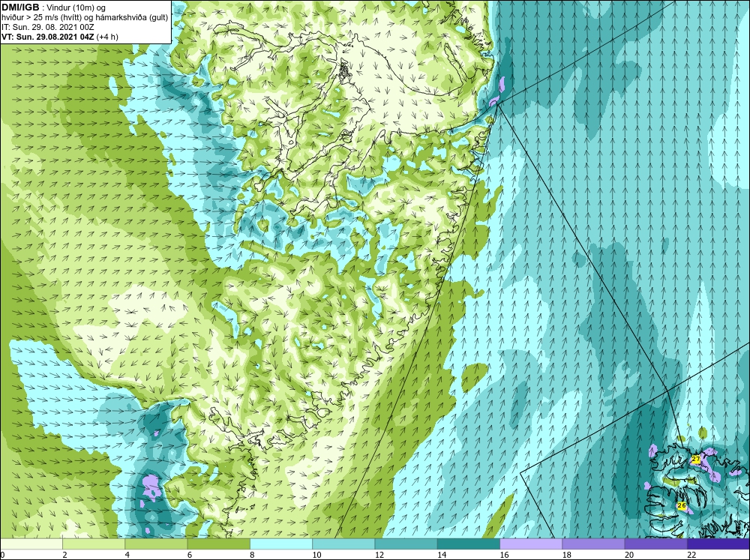
Task: Click the scale label '6'
Action: [190, 555]
